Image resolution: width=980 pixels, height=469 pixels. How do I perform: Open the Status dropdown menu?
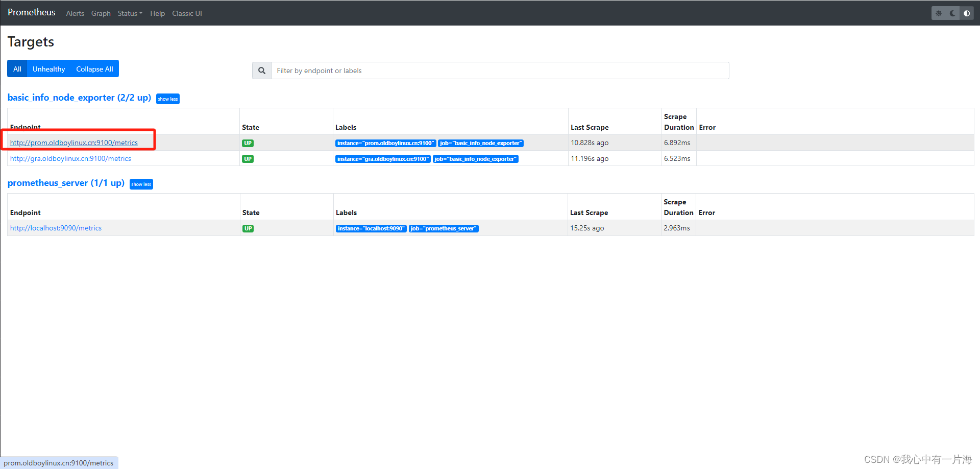pyautogui.click(x=130, y=13)
